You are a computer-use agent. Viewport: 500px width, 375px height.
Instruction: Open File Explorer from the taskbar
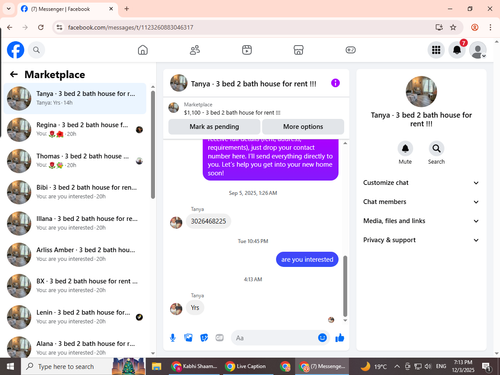coord(156,367)
